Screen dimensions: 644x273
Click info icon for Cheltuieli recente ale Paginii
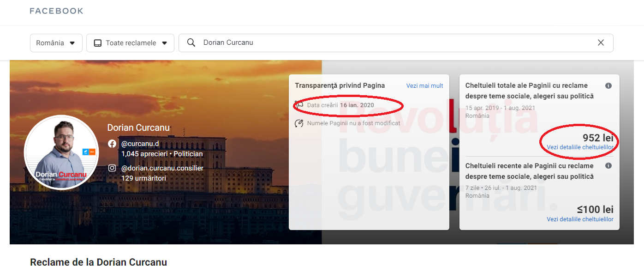click(x=608, y=165)
